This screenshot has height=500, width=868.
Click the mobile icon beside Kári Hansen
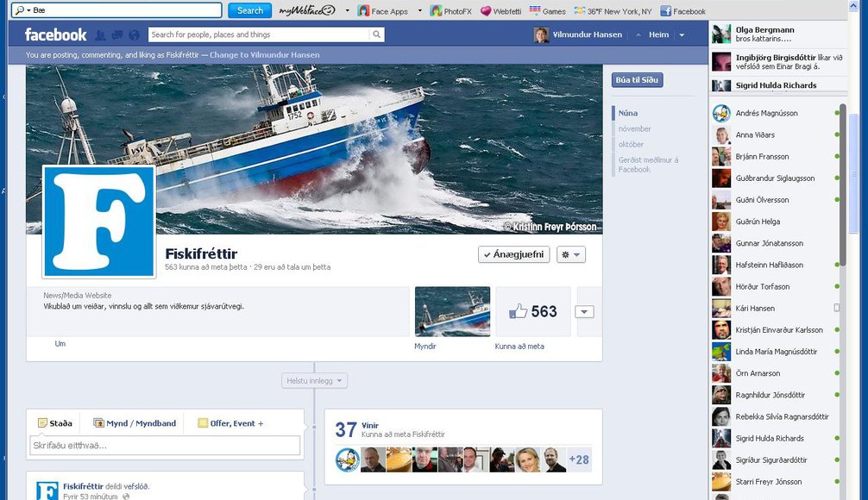click(x=837, y=308)
